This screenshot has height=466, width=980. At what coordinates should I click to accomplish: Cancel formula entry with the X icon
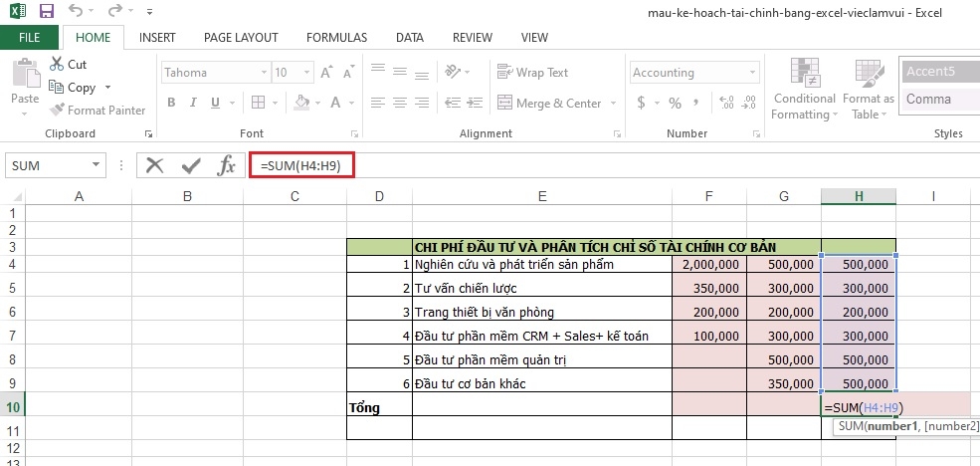[154, 165]
